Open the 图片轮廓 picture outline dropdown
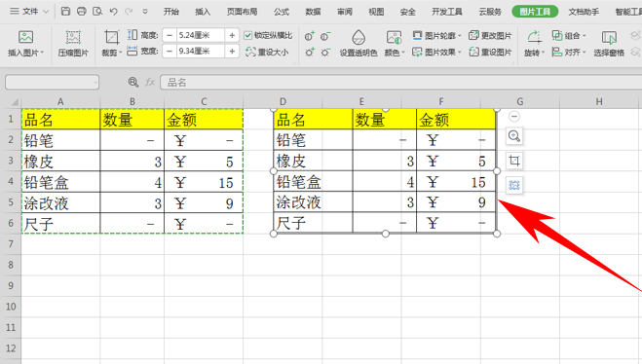Screen dimensions: 642x364 436,36
